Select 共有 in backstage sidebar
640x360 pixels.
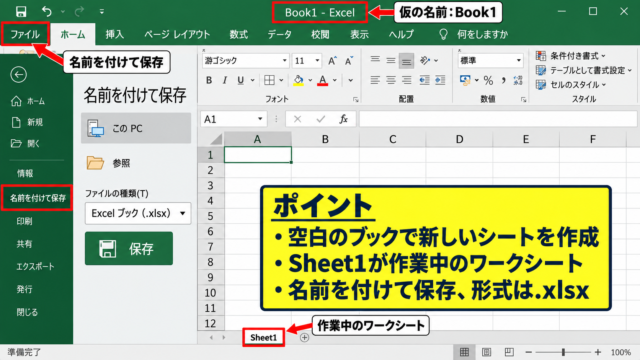[x=24, y=244]
